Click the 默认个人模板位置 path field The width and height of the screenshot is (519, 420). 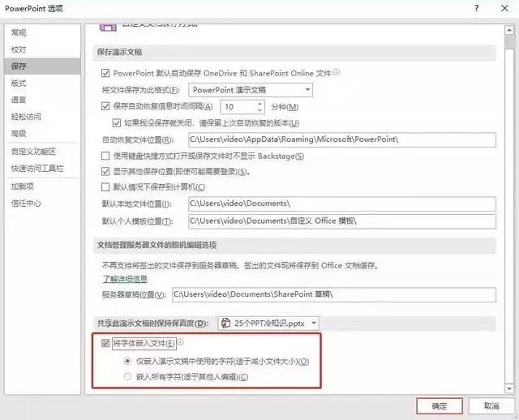click(342, 221)
